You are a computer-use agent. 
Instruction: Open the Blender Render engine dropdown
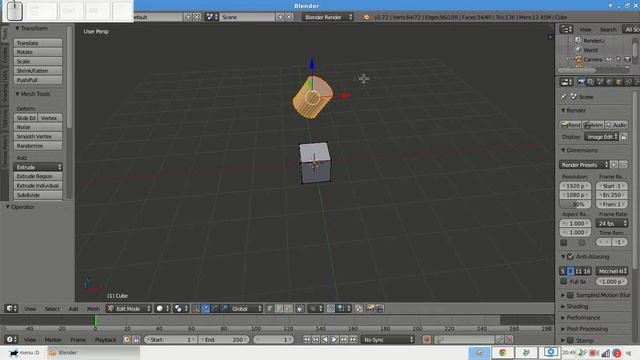328,17
